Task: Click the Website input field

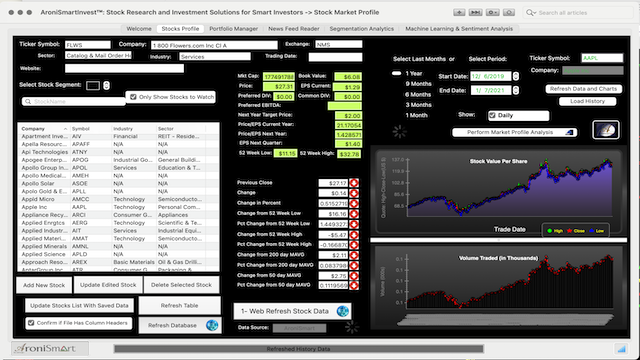Action: pos(124,69)
